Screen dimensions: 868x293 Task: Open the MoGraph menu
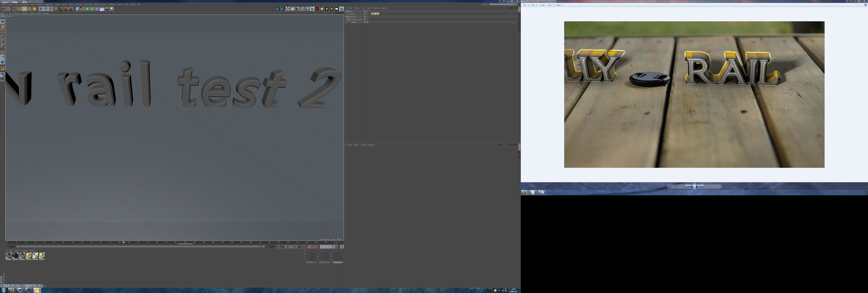(x=79, y=4)
